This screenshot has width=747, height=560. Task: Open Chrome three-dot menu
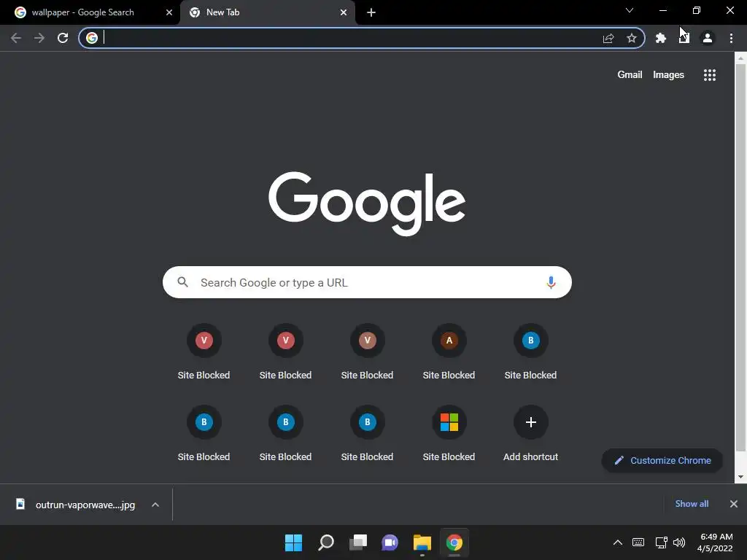(731, 38)
